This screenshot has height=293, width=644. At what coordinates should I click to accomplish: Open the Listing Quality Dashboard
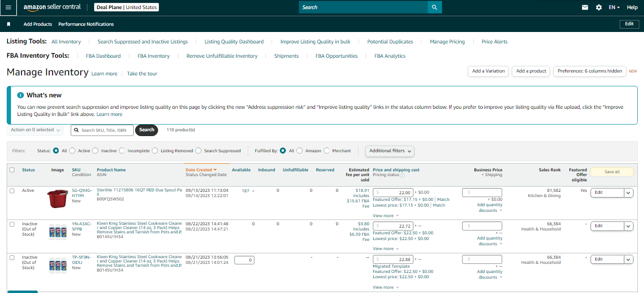(x=234, y=42)
